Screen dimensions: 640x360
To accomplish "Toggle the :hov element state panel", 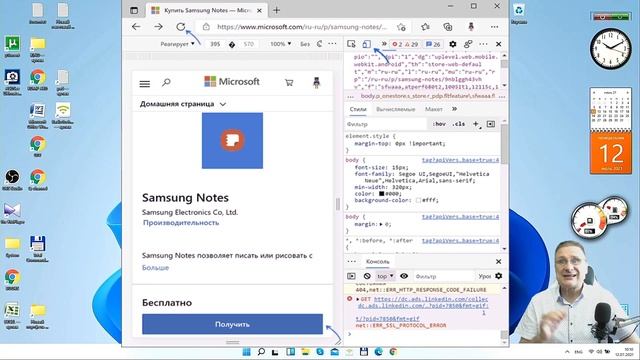I will [x=439, y=124].
